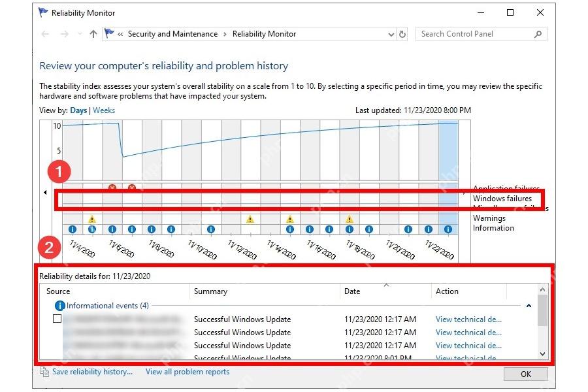Switch chart view to Days
This screenshot has width=588, height=392.
pos(78,110)
